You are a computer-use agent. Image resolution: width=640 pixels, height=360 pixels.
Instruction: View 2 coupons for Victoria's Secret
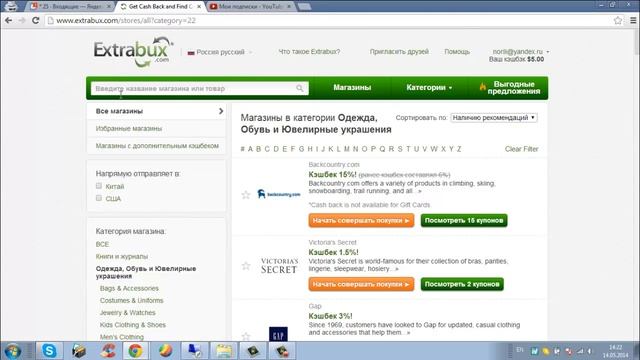pos(462,284)
